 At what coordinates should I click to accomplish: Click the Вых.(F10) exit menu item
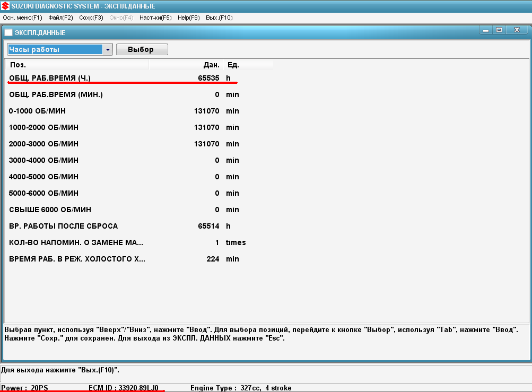point(219,18)
